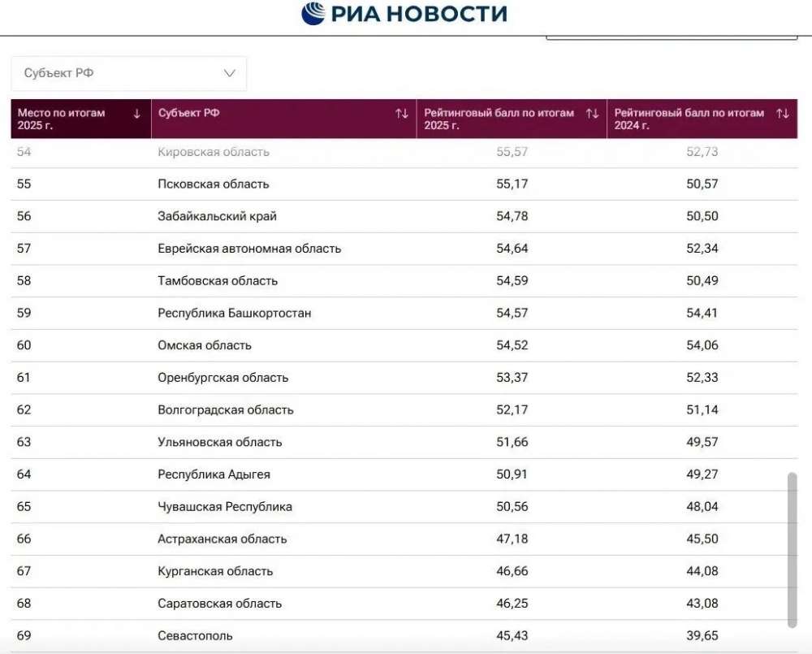Select Севастополь row
Viewport: 812px width, 654px height.
click(x=404, y=635)
